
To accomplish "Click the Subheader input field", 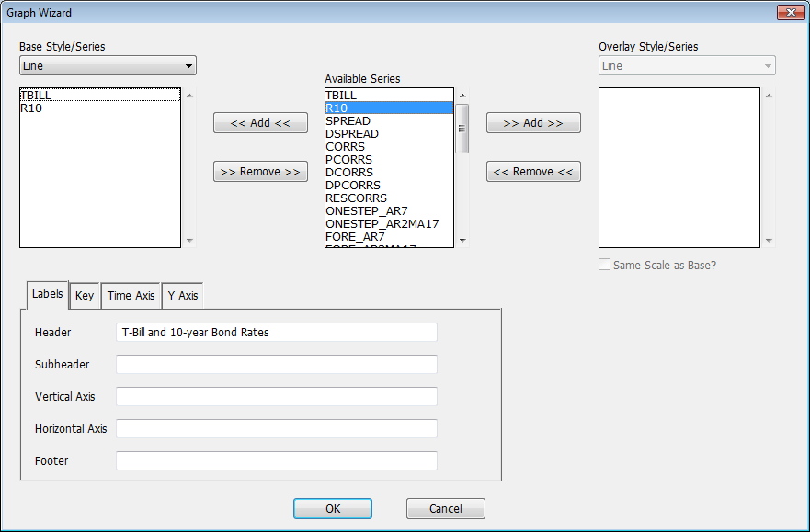I will [276, 365].
